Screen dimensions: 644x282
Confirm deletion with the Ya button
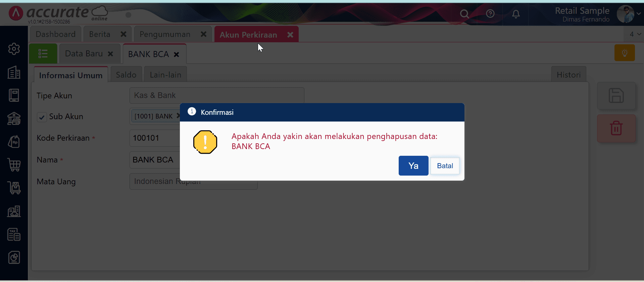tap(413, 166)
